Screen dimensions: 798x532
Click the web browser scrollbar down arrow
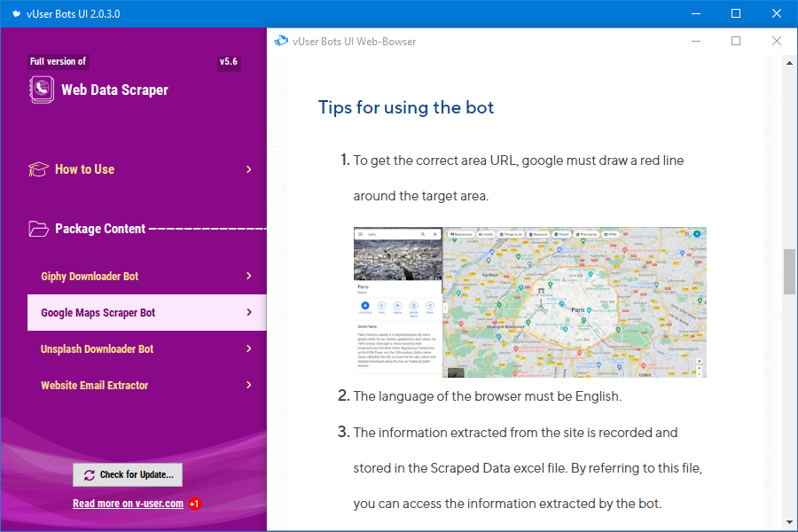coord(789,522)
